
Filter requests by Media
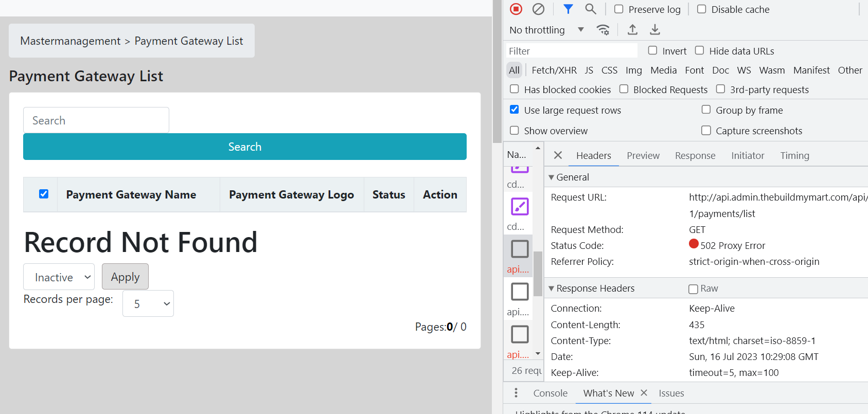(x=663, y=70)
